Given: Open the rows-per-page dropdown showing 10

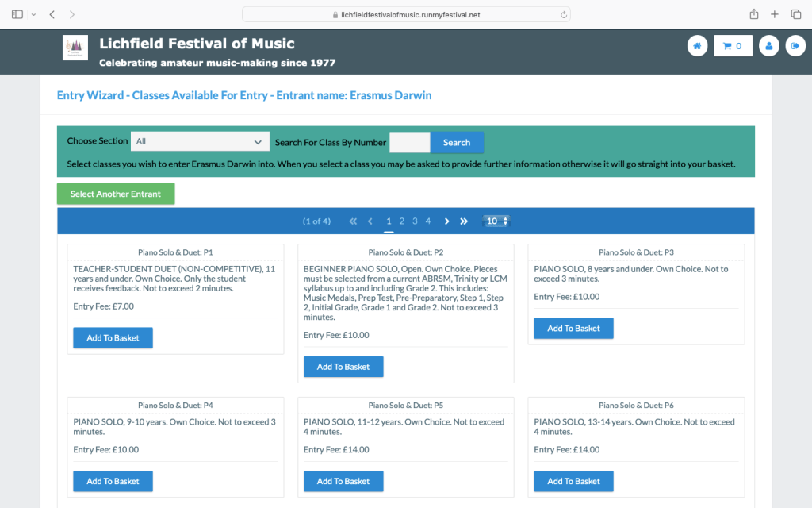Looking at the screenshot, I should coord(497,221).
